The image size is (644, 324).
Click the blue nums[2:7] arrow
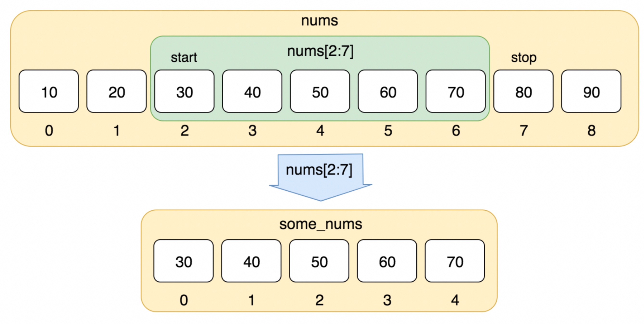(321, 177)
